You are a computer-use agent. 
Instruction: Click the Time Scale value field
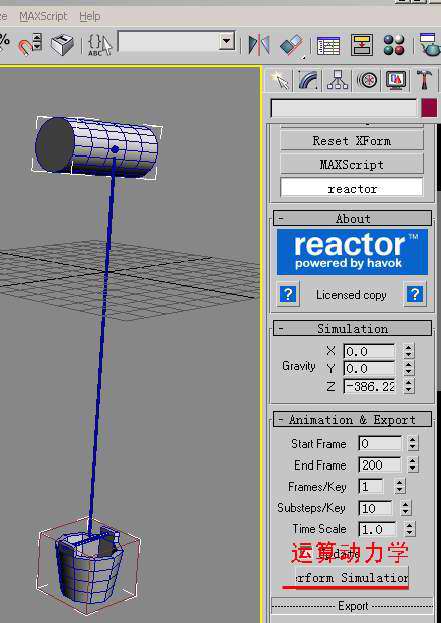tap(377, 529)
